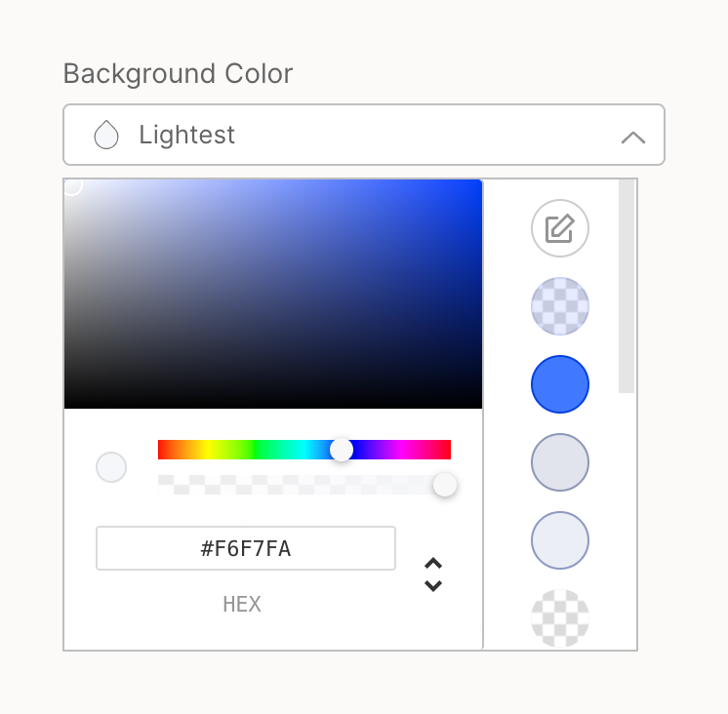Screen dimensions: 728x714
Task: Pick the palest lavender swatch
Action: coord(560,539)
